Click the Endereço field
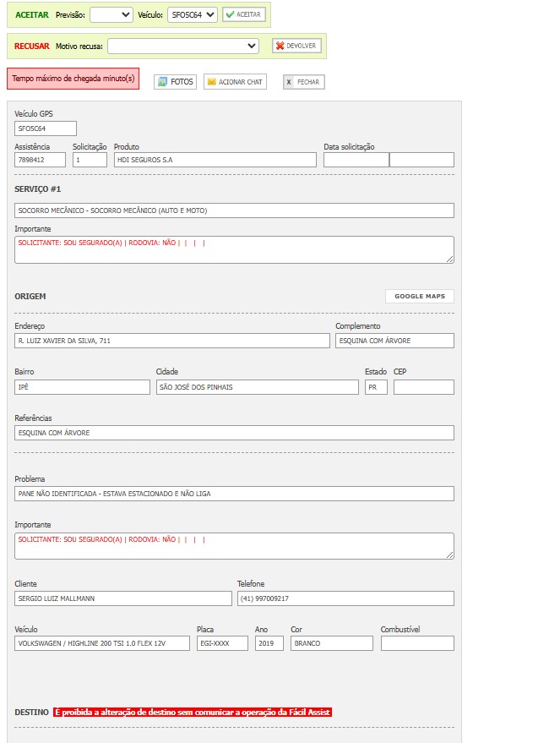 pyautogui.click(x=172, y=341)
